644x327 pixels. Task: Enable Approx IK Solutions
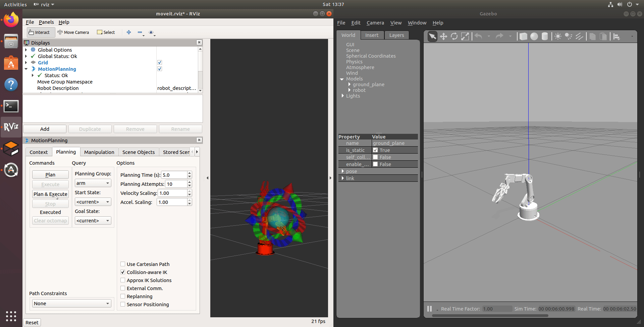pyautogui.click(x=123, y=280)
